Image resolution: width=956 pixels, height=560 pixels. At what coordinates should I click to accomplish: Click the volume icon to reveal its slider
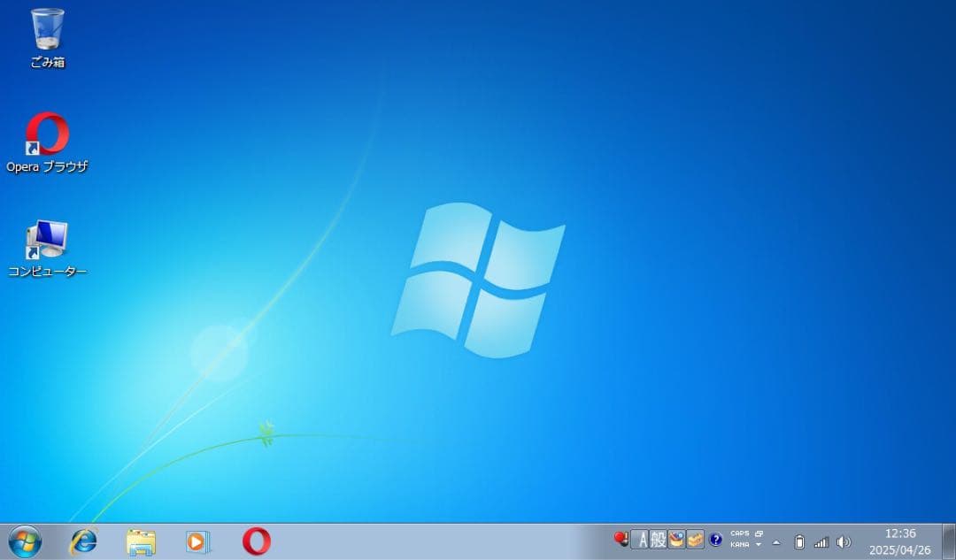pyautogui.click(x=844, y=541)
